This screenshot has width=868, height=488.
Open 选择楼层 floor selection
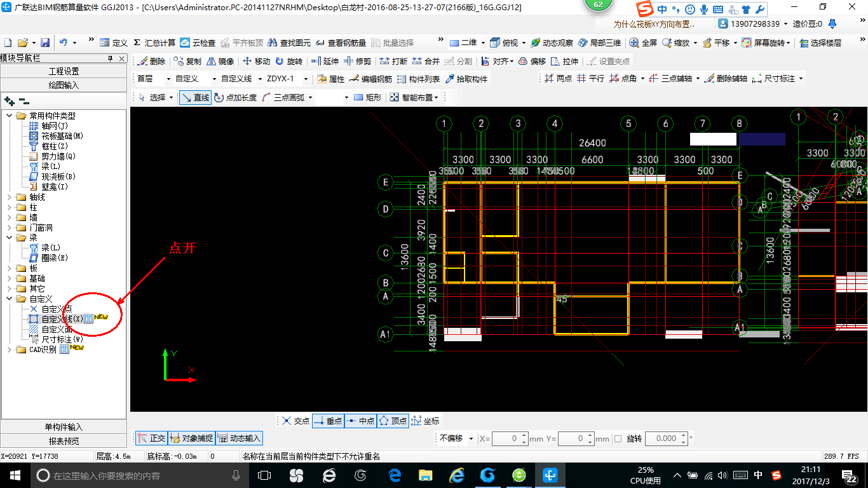coord(820,43)
